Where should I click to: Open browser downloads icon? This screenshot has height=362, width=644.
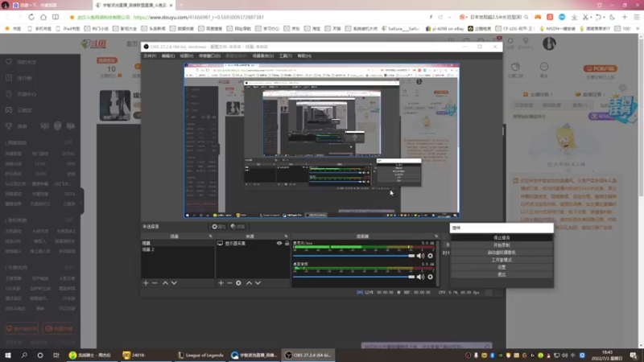pyautogui.click(x=574, y=17)
